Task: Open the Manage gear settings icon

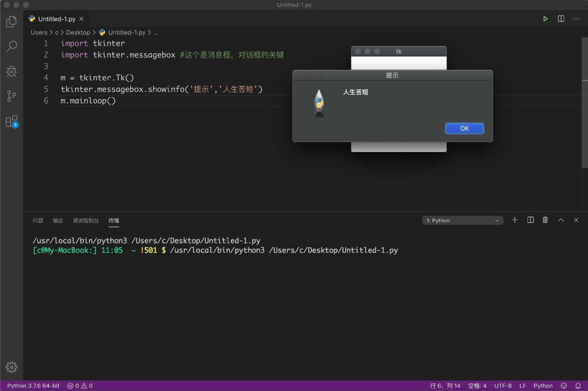Action: coord(12,367)
